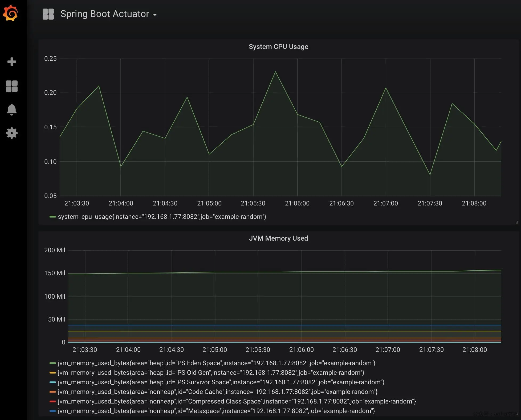521x420 pixels.
Task: Click the Grafana logo home icon
Action: (11, 13)
